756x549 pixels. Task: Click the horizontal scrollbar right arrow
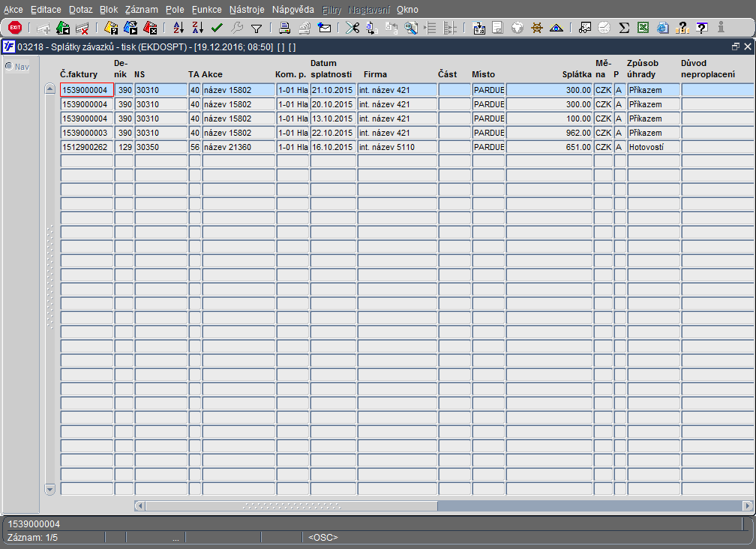748,506
